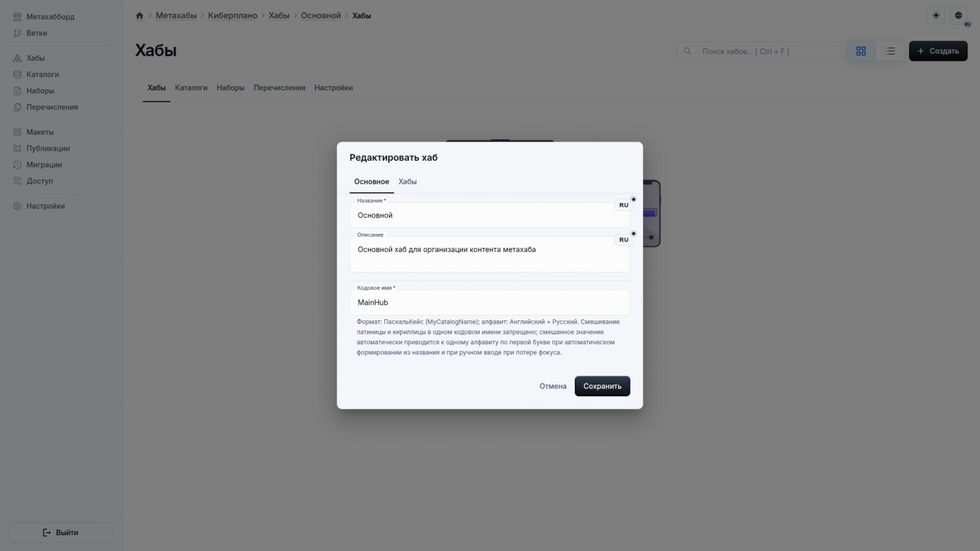980x551 pixels.
Task: Click into the Кодовое имя field
Action: [489, 303]
